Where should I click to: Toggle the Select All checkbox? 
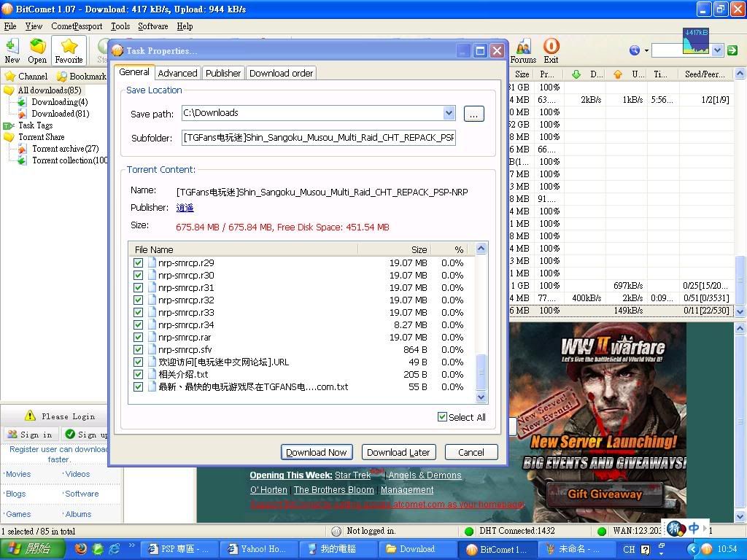[x=442, y=417]
